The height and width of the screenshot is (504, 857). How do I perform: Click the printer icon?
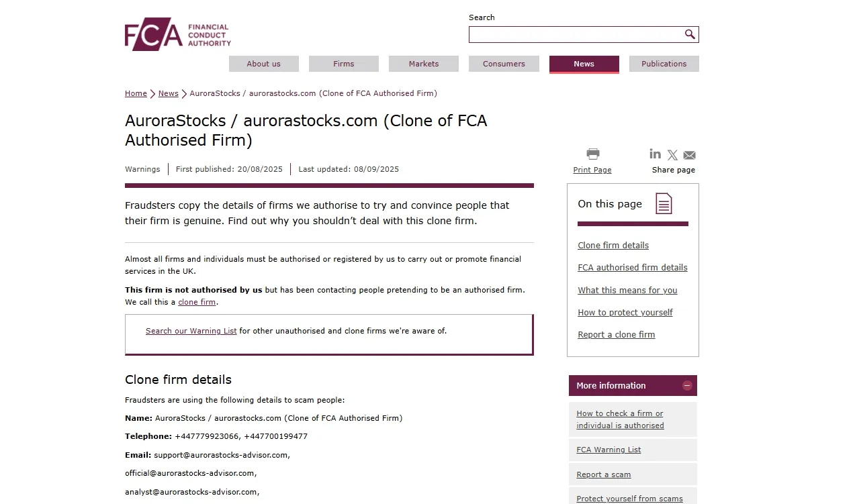coord(592,154)
